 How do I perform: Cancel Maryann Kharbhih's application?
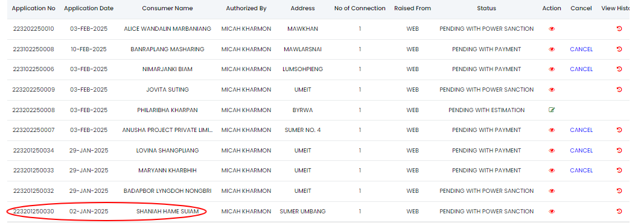pos(581,171)
